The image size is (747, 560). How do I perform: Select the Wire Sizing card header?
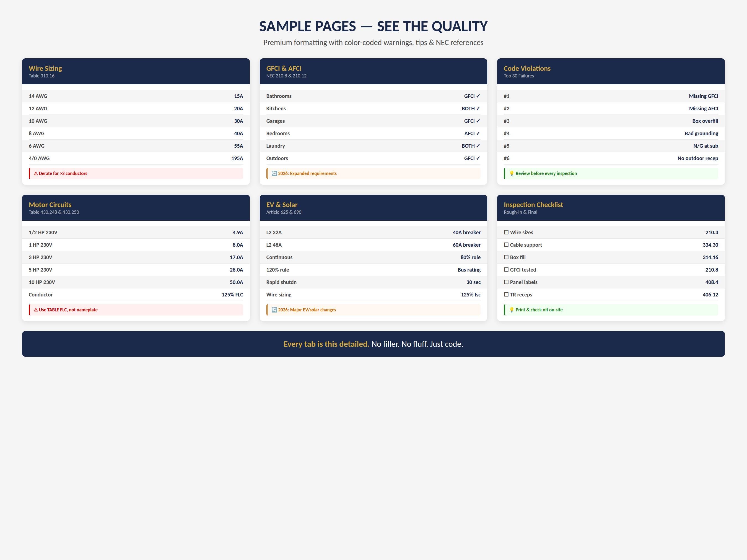[x=136, y=71]
